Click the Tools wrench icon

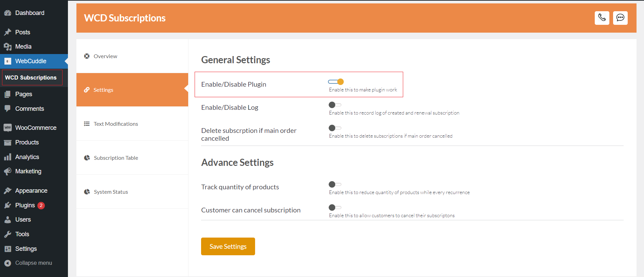coord(7,234)
